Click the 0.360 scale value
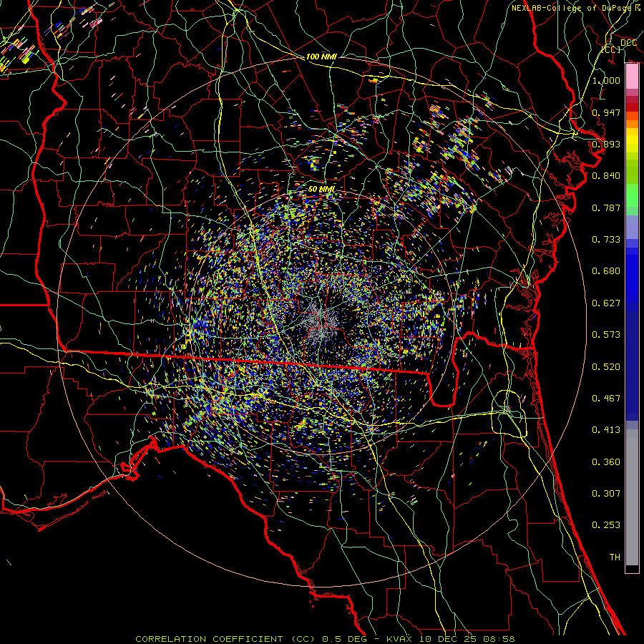644x644 pixels. (x=606, y=462)
